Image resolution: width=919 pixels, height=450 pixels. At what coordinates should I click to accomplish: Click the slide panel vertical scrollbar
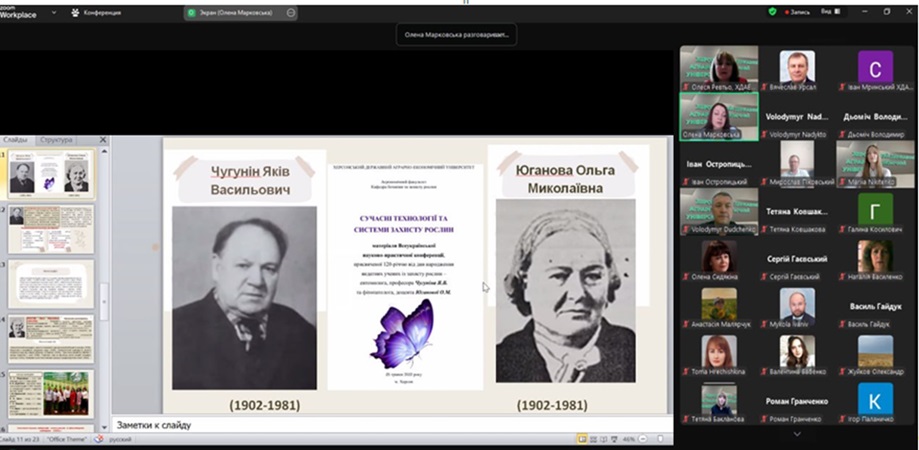point(103,295)
